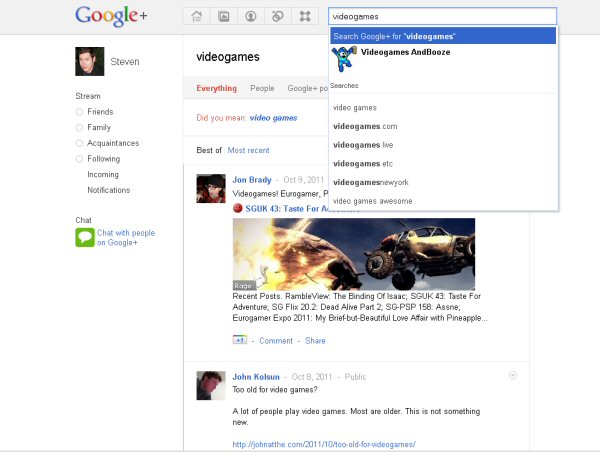Switch to the People tab

(262, 88)
